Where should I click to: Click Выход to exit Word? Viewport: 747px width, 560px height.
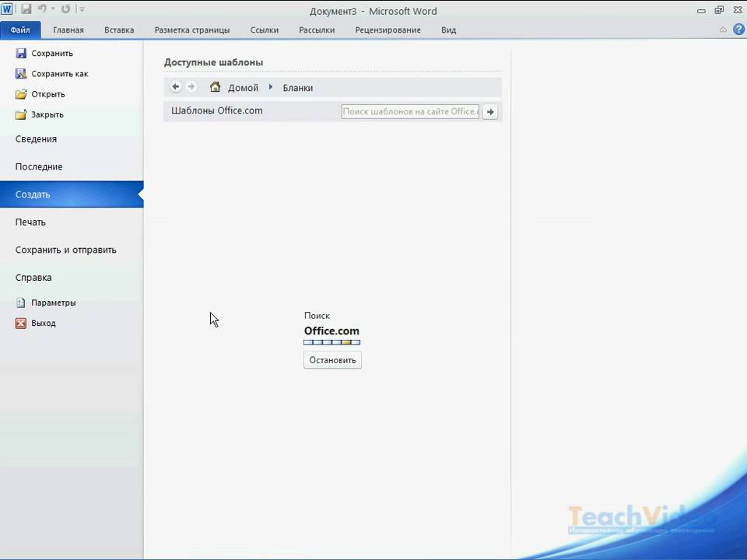[x=36, y=324]
